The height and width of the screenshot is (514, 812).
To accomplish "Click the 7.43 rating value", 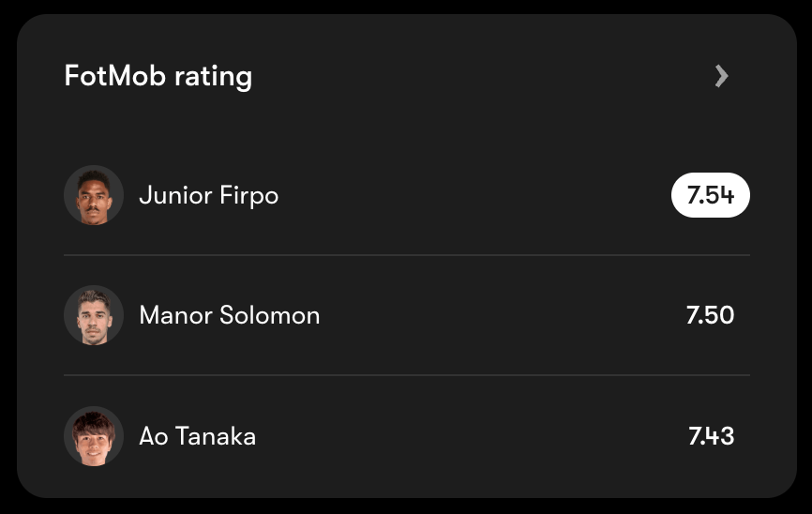I will tap(711, 435).
